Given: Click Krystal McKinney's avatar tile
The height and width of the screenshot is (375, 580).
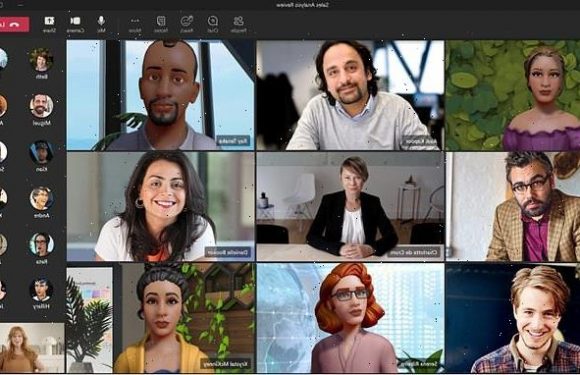Looking at the screenshot, I should 161,318.
